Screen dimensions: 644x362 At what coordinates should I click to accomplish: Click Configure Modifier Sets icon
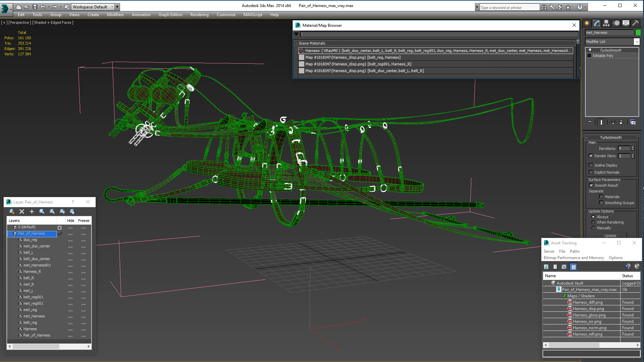tap(633, 122)
